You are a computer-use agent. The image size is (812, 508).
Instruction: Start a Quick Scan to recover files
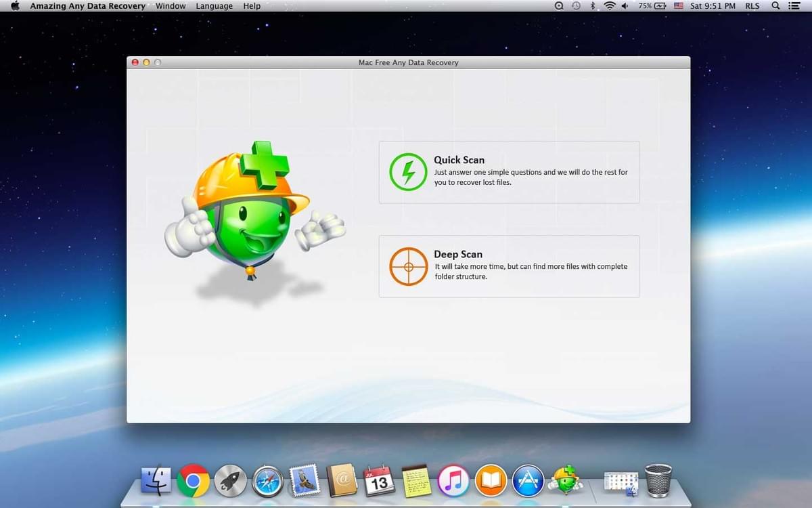point(509,171)
